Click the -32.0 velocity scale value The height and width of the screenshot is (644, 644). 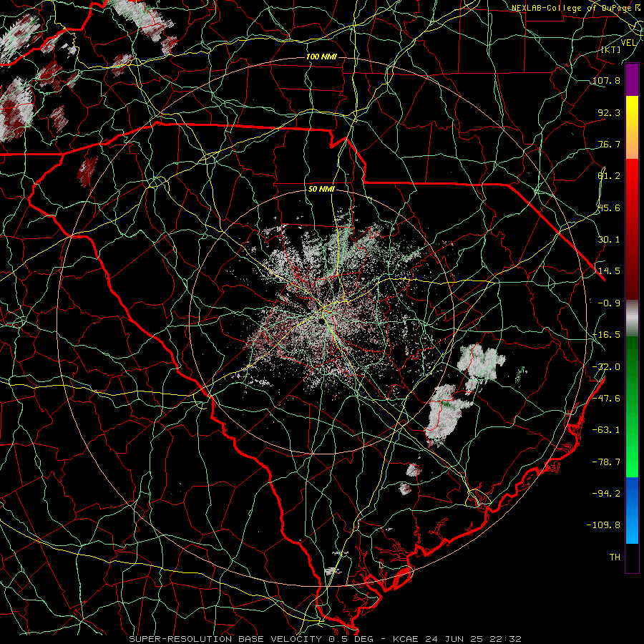pos(606,367)
